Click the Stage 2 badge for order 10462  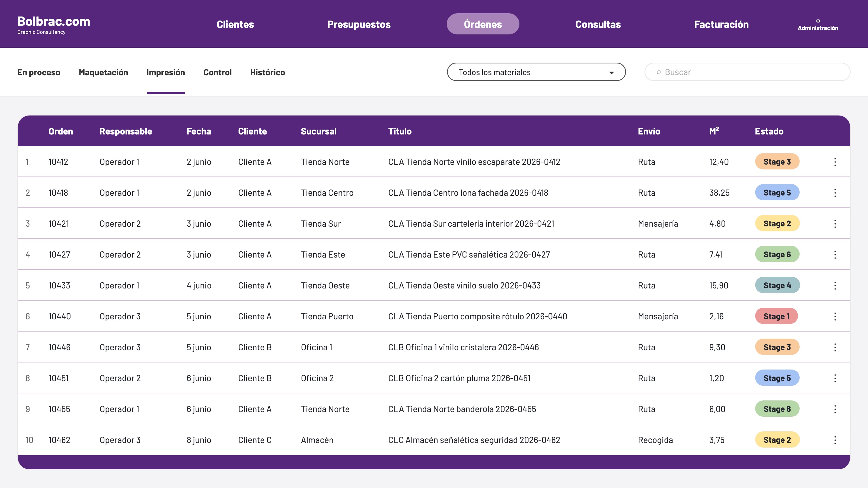(x=777, y=440)
